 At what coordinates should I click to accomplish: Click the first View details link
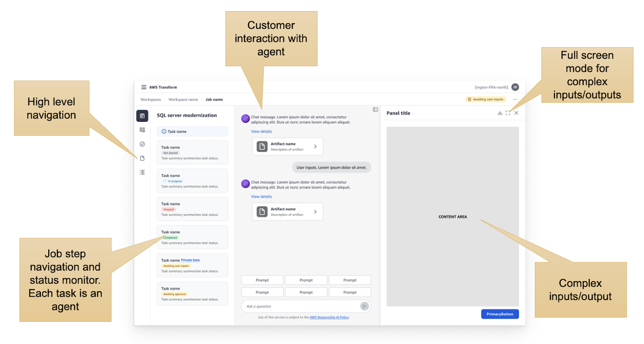(262, 131)
